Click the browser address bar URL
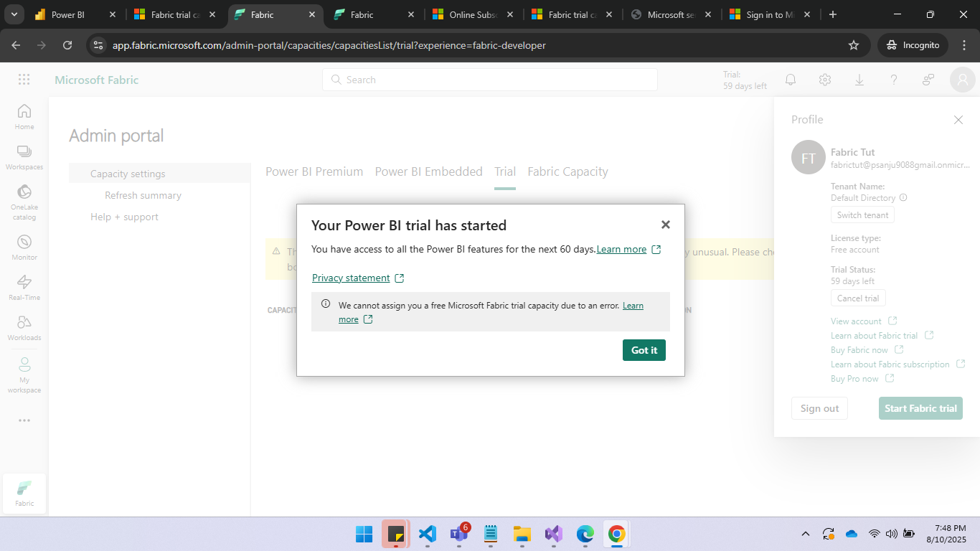Image resolution: width=980 pixels, height=551 pixels. [329, 45]
